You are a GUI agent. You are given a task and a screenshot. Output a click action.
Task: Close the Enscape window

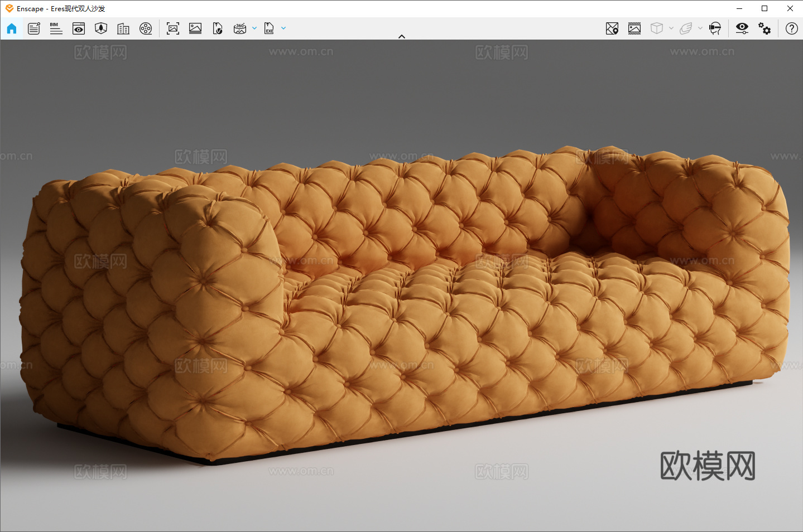pyautogui.click(x=790, y=8)
